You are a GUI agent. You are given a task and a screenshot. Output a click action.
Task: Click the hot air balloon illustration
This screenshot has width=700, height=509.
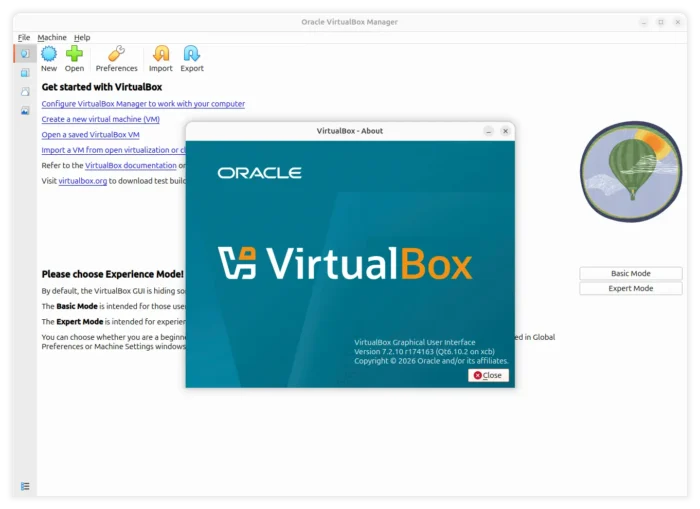pos(630,171)
